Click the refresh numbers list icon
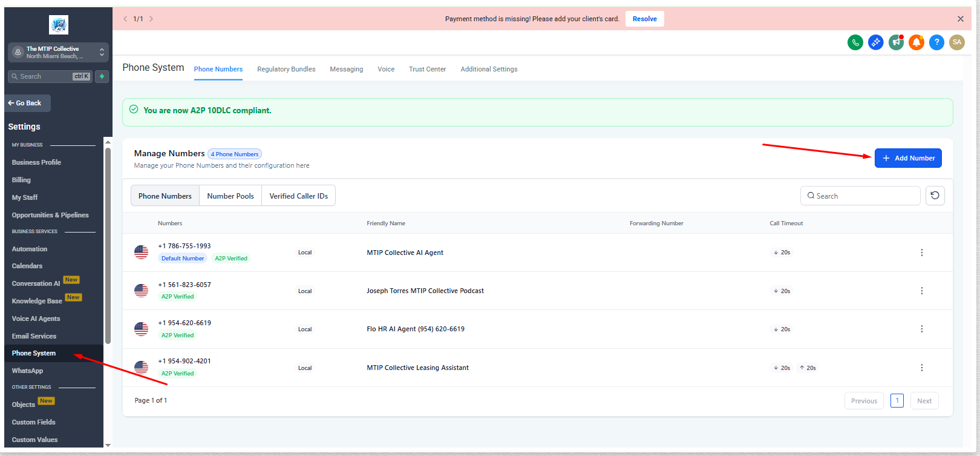Image resolution: width=980 pixels, height=456 pixels. (935, 196)
